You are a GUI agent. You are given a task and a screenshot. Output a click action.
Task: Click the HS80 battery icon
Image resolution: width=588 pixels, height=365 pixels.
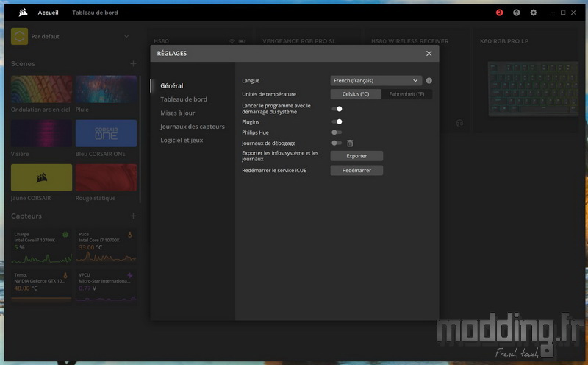(x=242, y=41)
